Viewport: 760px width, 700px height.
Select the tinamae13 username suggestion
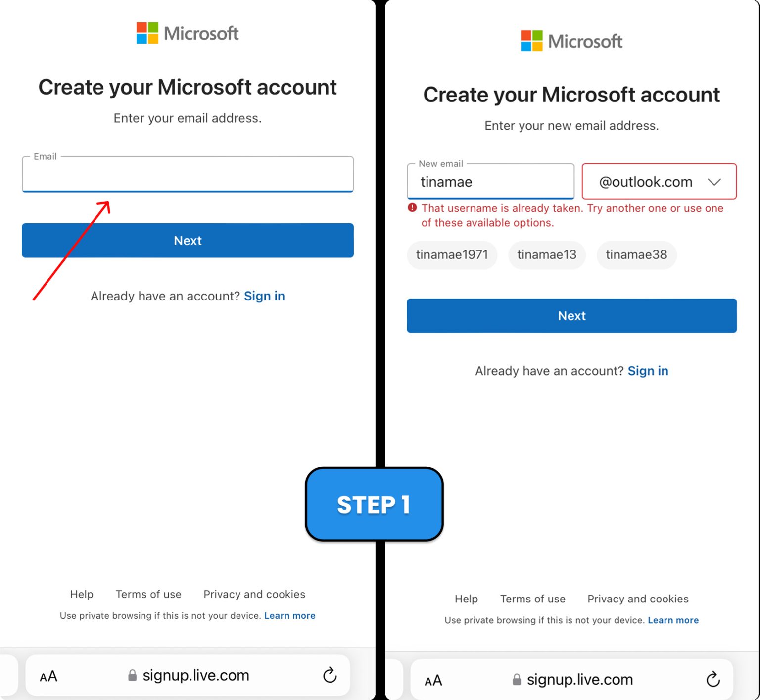[546, 255]
